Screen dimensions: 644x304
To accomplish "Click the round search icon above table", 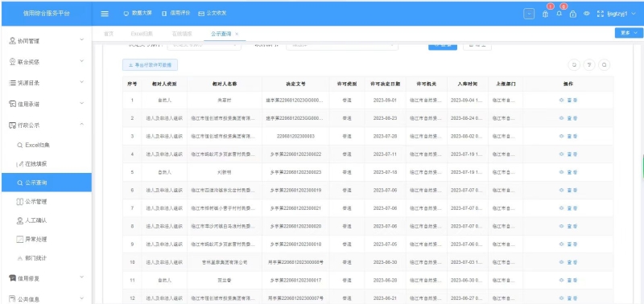I will click(x=605, y=64).
